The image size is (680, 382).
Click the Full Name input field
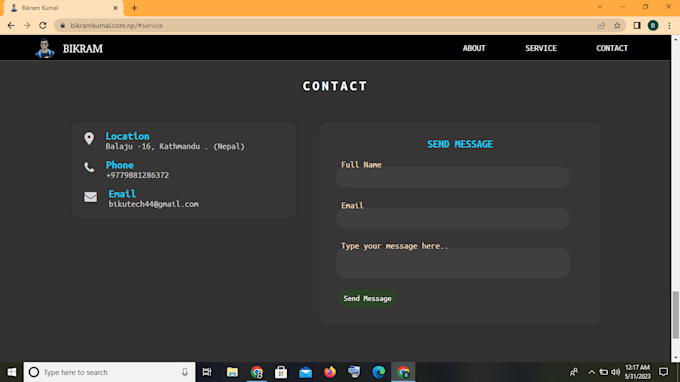452,177
